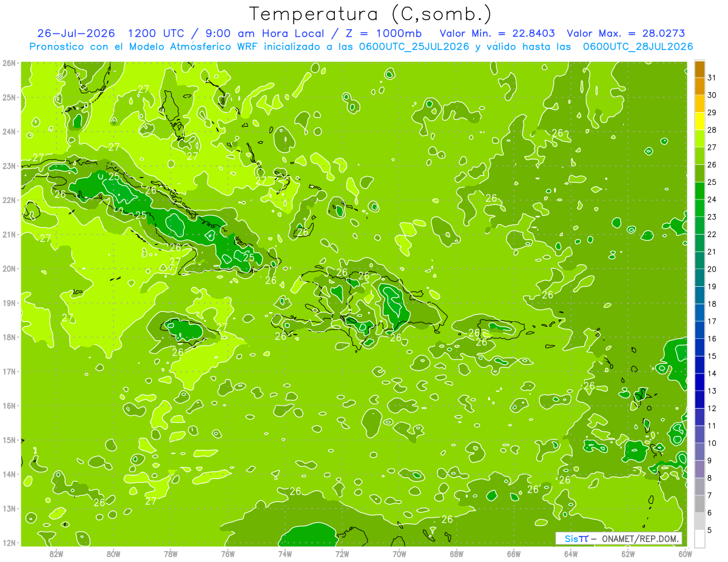Click the teal legend swatch between 19 and 20
The image size is (728, 562).
[x=699, y=278]
